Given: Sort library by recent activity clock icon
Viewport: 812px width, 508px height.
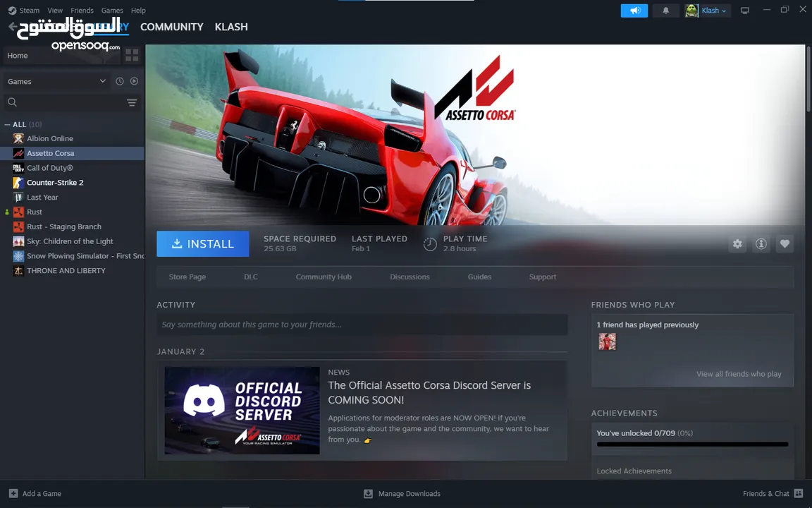Looking at the screenshot, I should (x=120, y=81).
